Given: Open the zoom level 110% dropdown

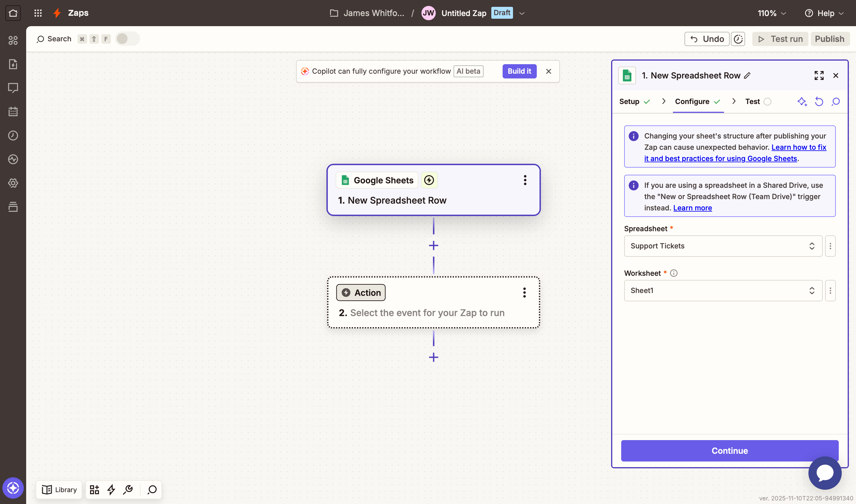Looking at the screenshot, I should pos(771,13).
